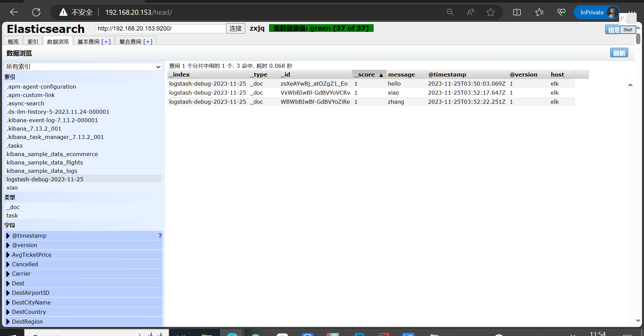Sort results by message column
The height and width of the screenshot is (336, 644).
click(x=406, y=75)
